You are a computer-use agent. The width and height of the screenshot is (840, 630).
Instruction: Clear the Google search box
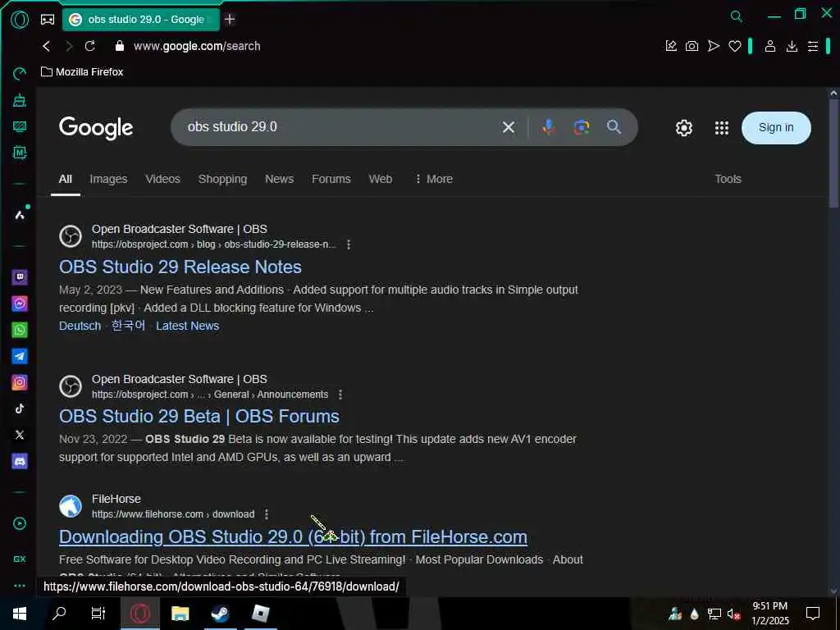point(509,127)
